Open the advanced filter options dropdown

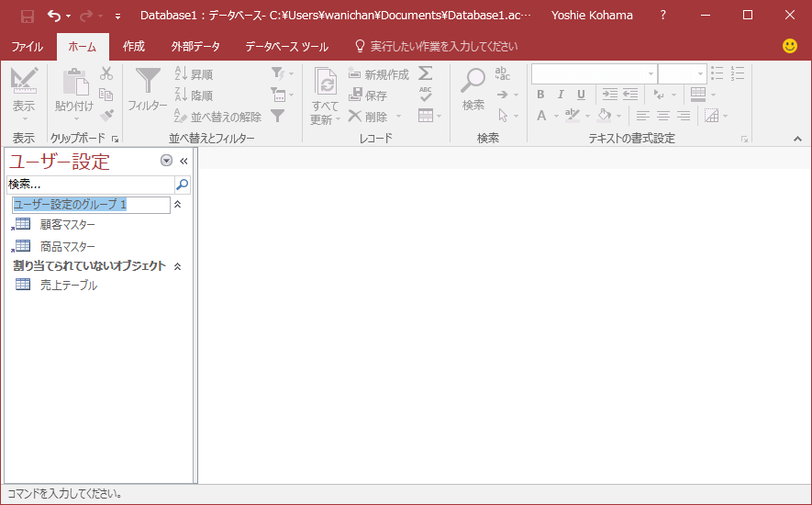(283, 95)
